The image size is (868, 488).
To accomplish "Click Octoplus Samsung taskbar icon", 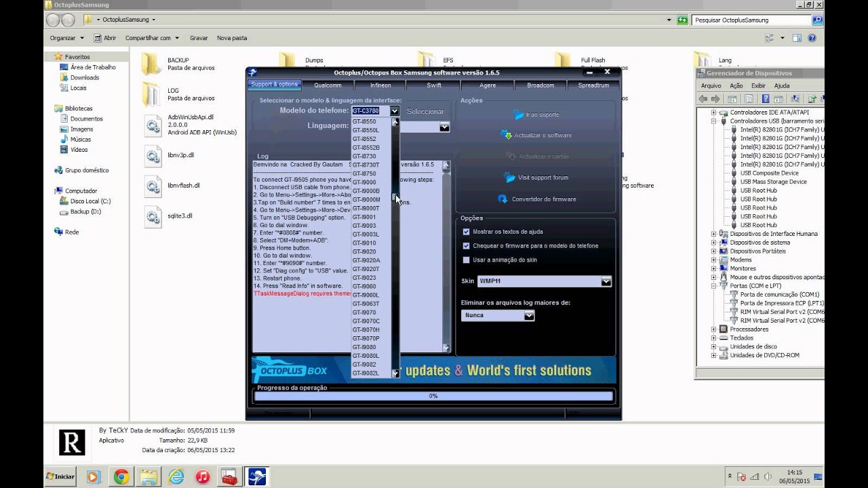I will 257,476.
